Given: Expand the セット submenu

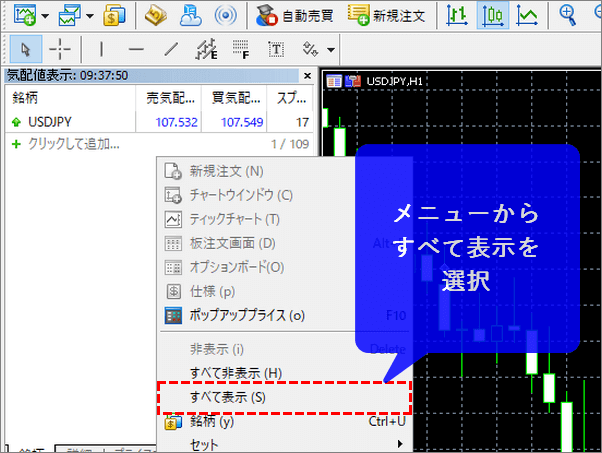Looking at the screenshot, I should (286, 445).
